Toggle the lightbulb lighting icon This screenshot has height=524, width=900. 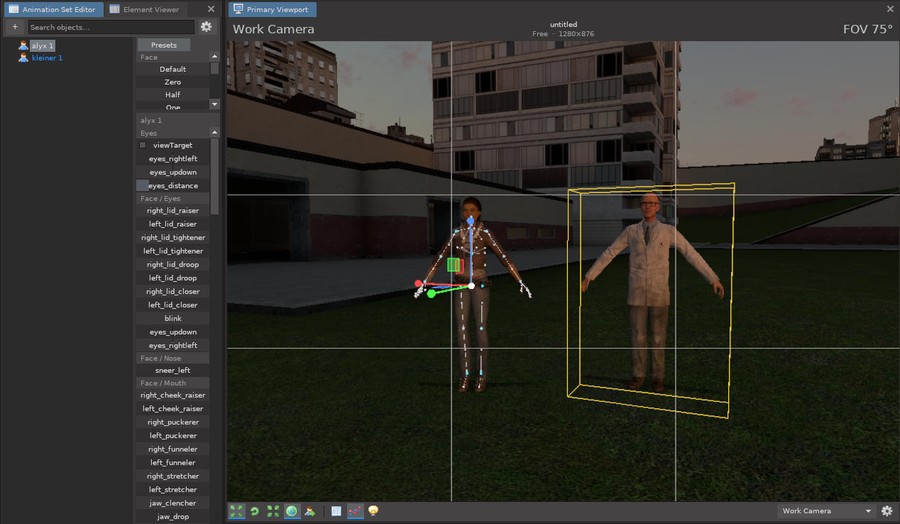(x=374, y=511)
